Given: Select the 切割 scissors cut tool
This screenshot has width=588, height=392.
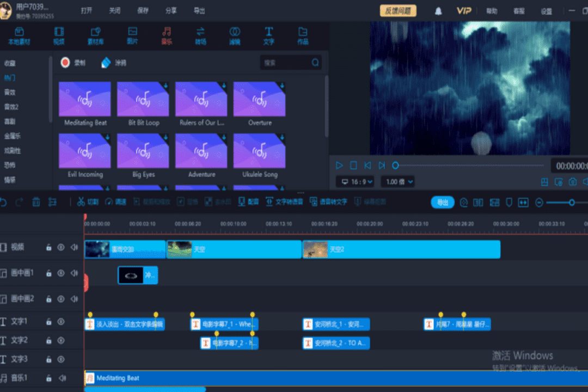Looking at the screenshot, I should point(87,202).
